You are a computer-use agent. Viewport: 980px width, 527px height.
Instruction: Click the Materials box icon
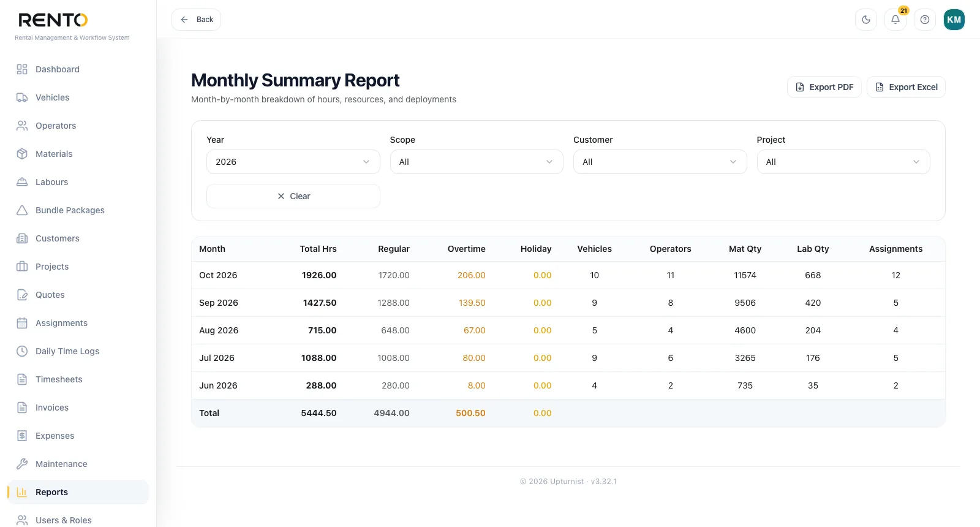(22, 154)
